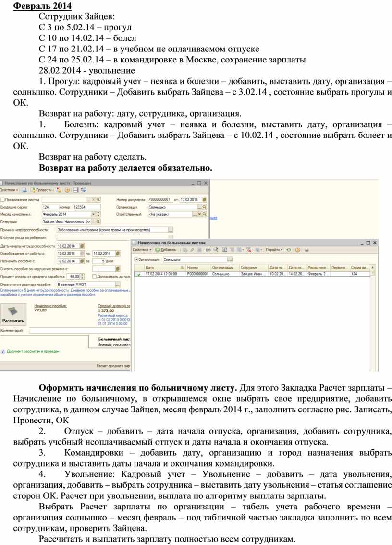This screenshot has width=392, height=545.
Task: Open the Перейти menu in the list window
Action: [x=274, y=250]
